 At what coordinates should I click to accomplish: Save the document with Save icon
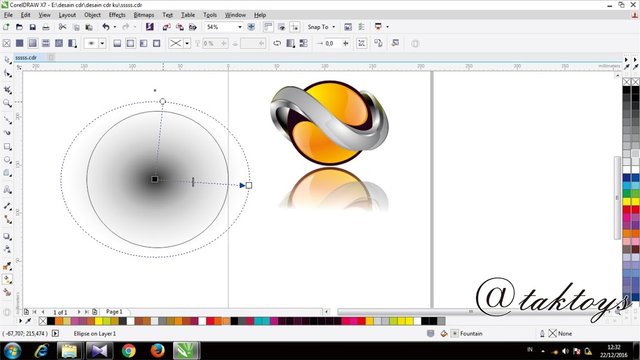point(33,27)
